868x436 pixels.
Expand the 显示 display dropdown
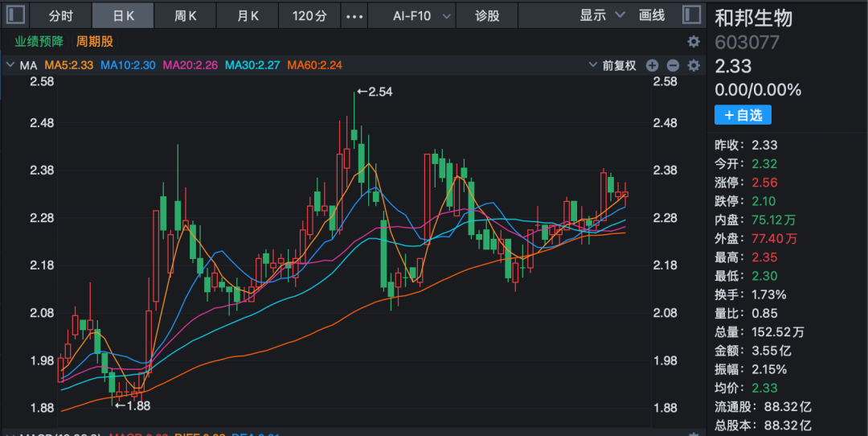[602, 15]
